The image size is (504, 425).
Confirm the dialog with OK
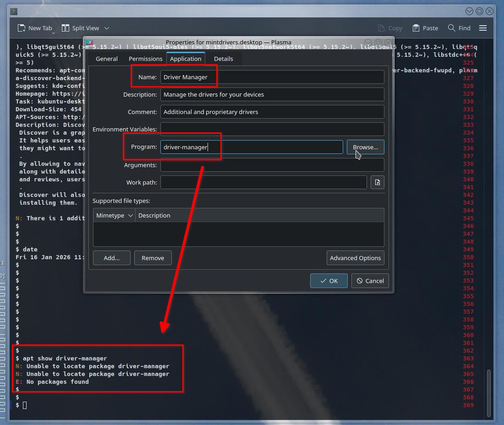329,281
